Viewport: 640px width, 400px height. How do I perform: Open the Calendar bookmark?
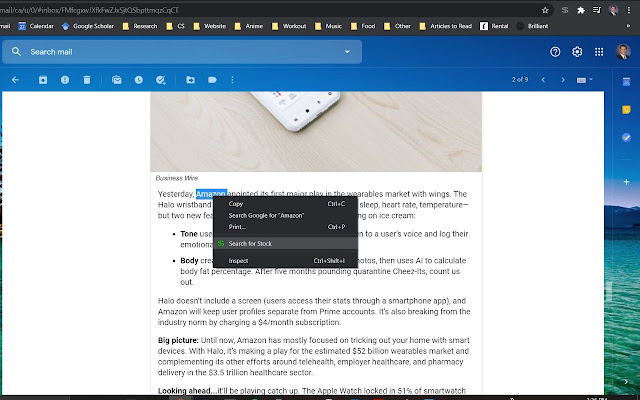pos(36,26)
